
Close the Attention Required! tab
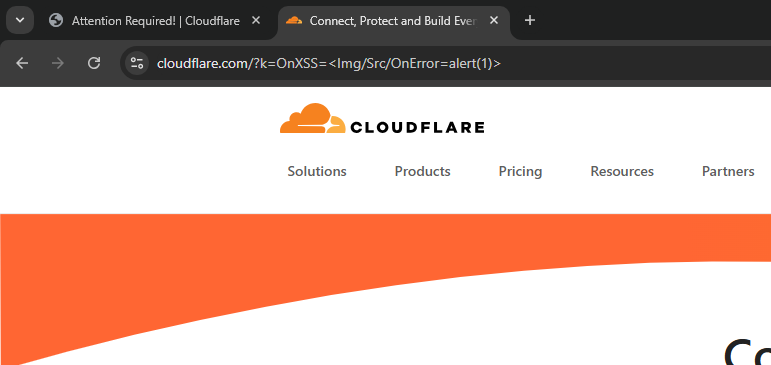click(256, 20)
